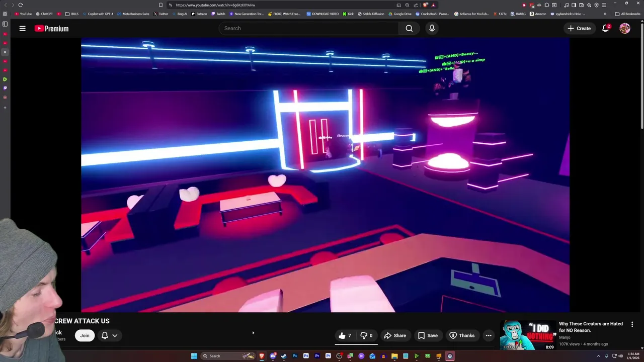Open Brave browser from taskbar

tap(262, 356)
